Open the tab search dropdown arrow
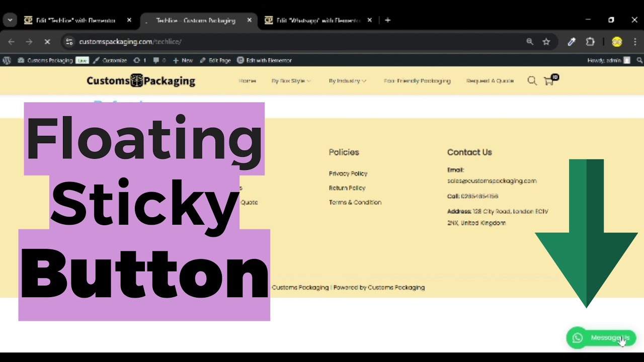This screenshot has width=644, height=362. 10,20
